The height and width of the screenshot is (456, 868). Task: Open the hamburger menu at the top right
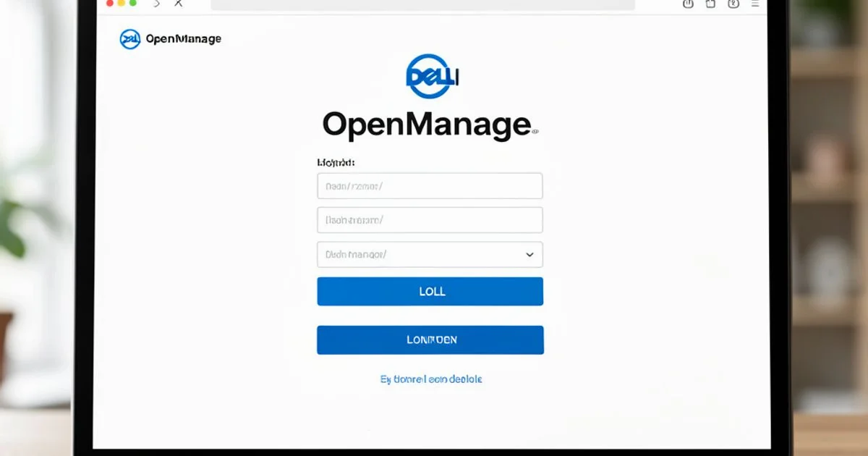tap(754, 4)
